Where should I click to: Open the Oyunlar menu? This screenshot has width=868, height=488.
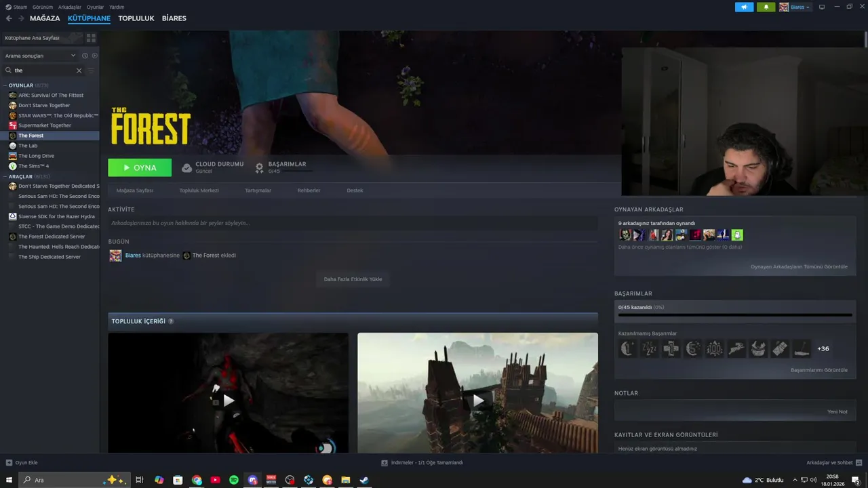tap(96, 7)
